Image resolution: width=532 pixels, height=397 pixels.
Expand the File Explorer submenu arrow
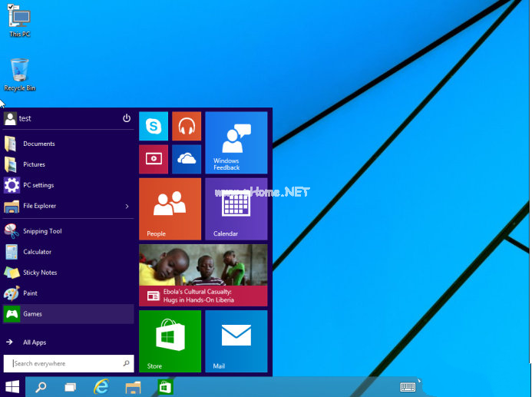pyautogui.click(x=127, y=206)
